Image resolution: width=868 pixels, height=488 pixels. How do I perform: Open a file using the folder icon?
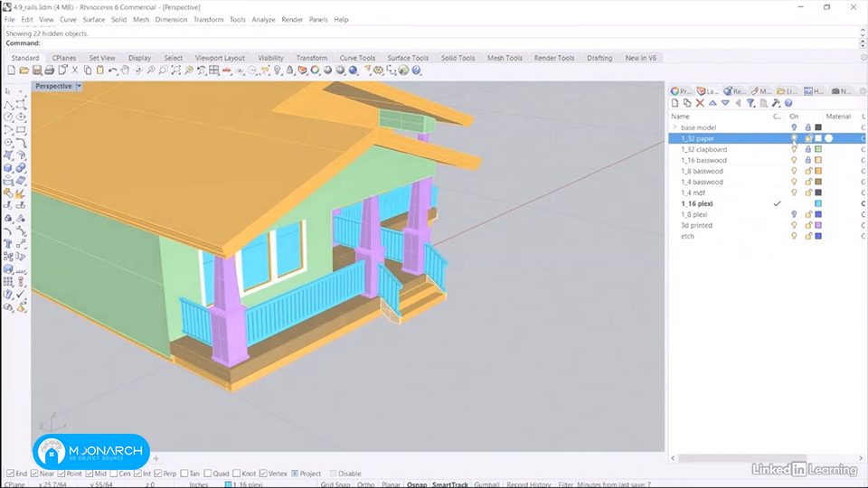24,70
